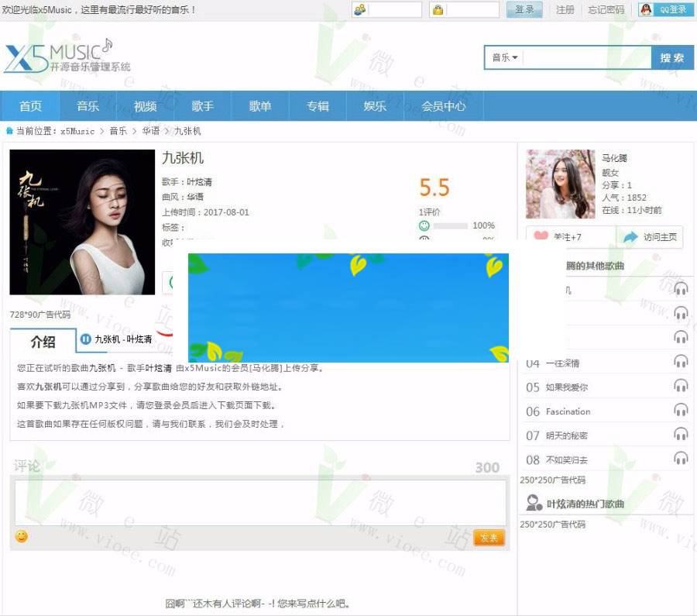Click the headphone icon next to Fascination

pos(681,411)
